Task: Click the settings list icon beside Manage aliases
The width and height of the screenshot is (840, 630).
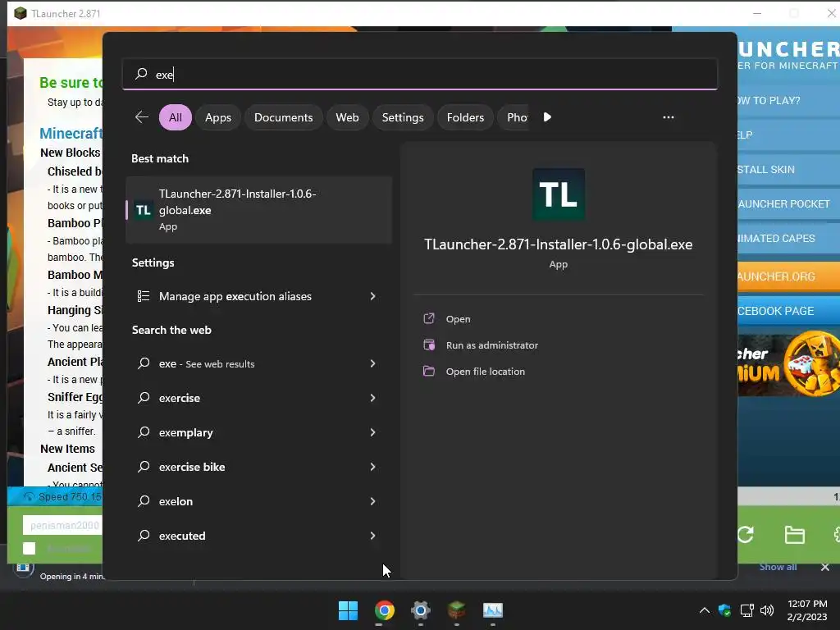Action: click(x=144, y=296)
